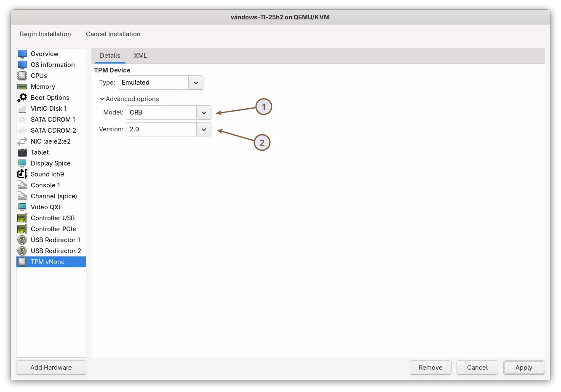Click the Controller PCIe card icon
This screenshot has height=392, width=561.
[22, 229]
